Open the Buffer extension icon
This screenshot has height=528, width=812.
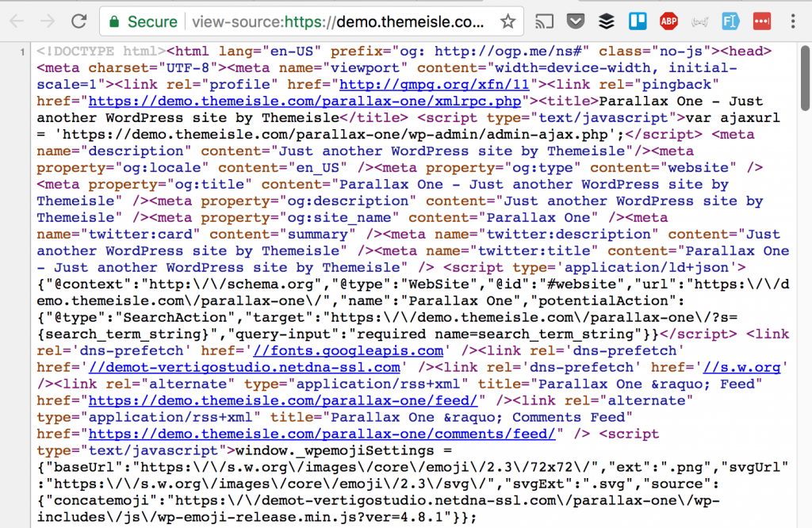[x=607, y=21]
